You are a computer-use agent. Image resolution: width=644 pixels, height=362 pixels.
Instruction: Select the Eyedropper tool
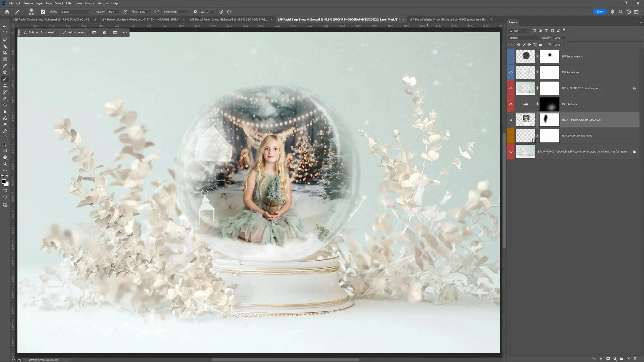[5, 66]
